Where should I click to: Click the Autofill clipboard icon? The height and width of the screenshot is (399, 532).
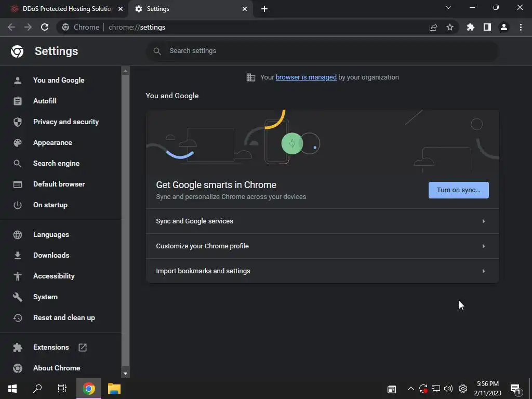click(x=18, y=101)
